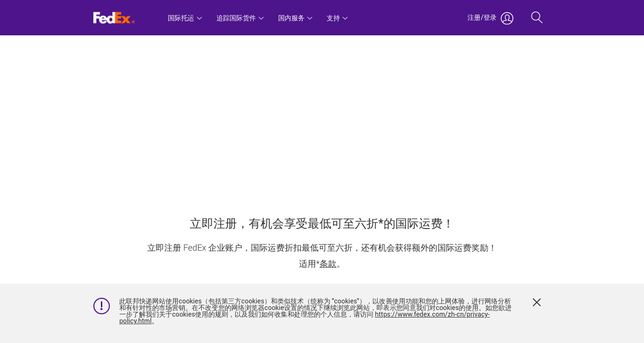Click the cookie notice exclamation icon
Viewport: 644px width, 343px height.
(x=101, y=306)
